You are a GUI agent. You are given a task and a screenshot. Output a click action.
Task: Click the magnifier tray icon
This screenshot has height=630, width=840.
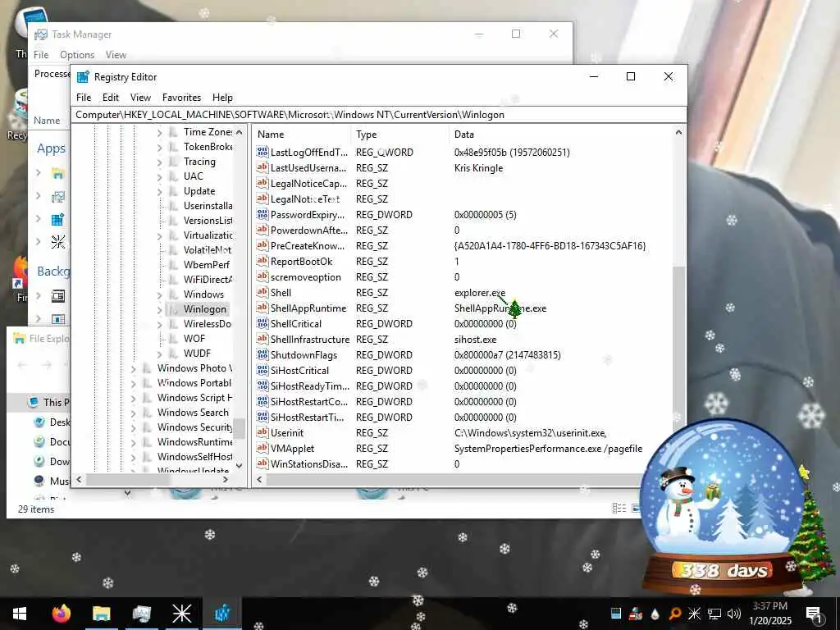pos(675,614)
